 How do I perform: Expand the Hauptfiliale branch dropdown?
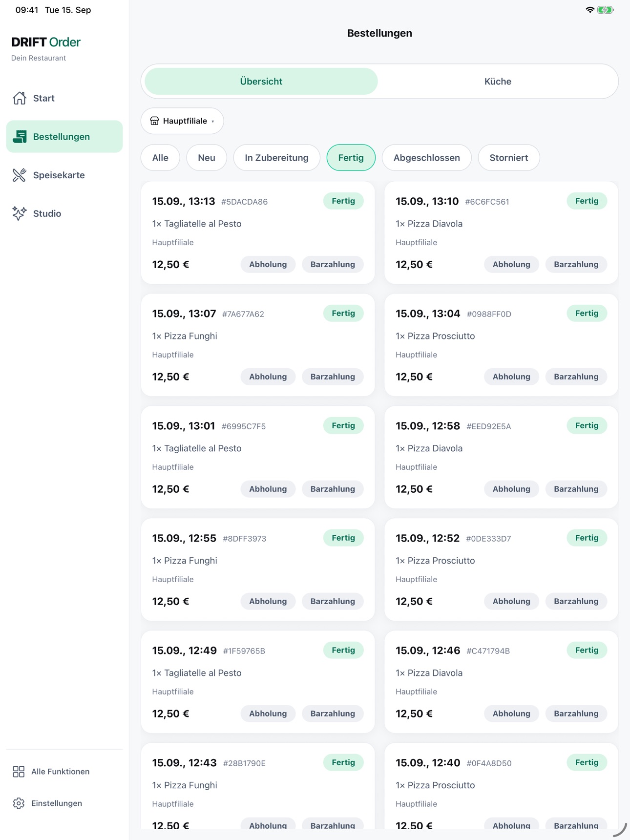(x=182, y=121)
